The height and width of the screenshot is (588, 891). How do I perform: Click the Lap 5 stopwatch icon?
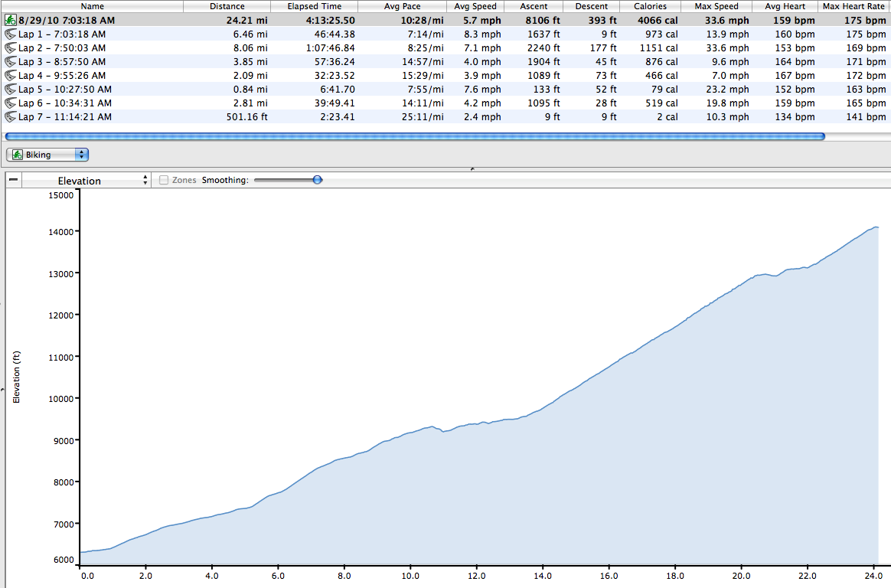tap(11, 90)
